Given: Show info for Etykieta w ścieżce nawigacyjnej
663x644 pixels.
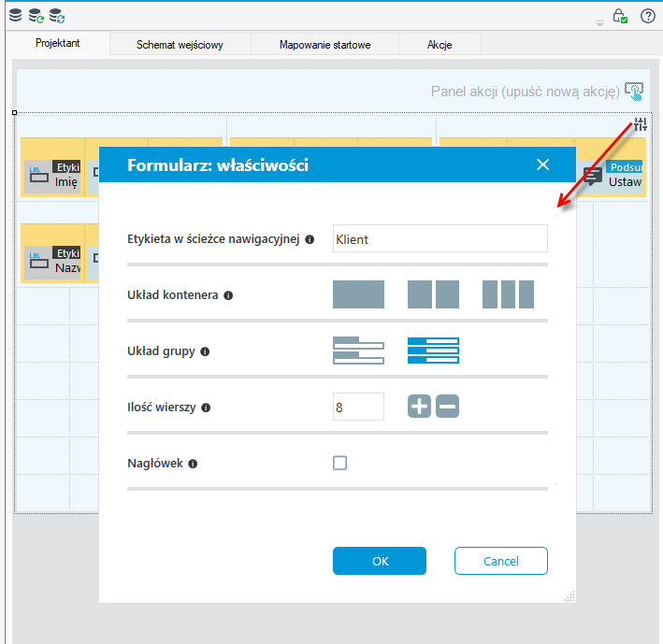Looking at the screenshot, I should (x=310, y=239).
